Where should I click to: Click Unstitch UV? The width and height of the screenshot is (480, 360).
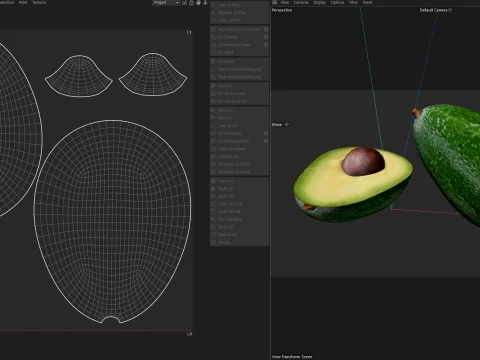(239, 156)
